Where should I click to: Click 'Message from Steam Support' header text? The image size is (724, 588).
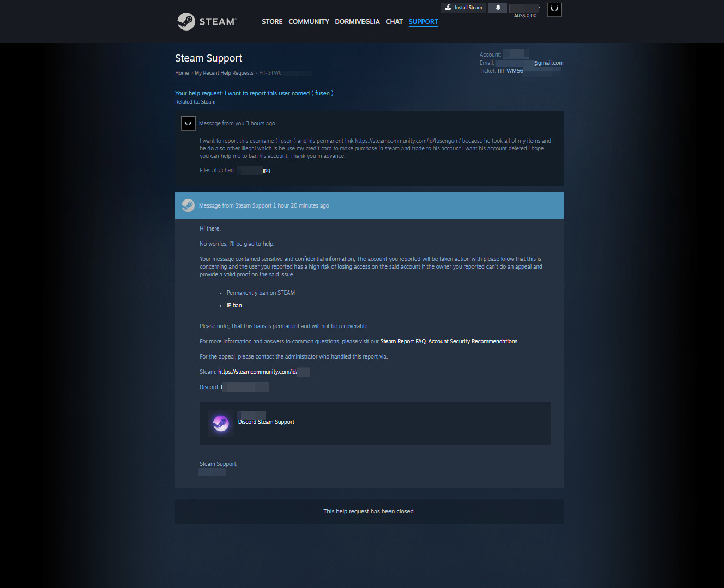[x=264, y=206]
